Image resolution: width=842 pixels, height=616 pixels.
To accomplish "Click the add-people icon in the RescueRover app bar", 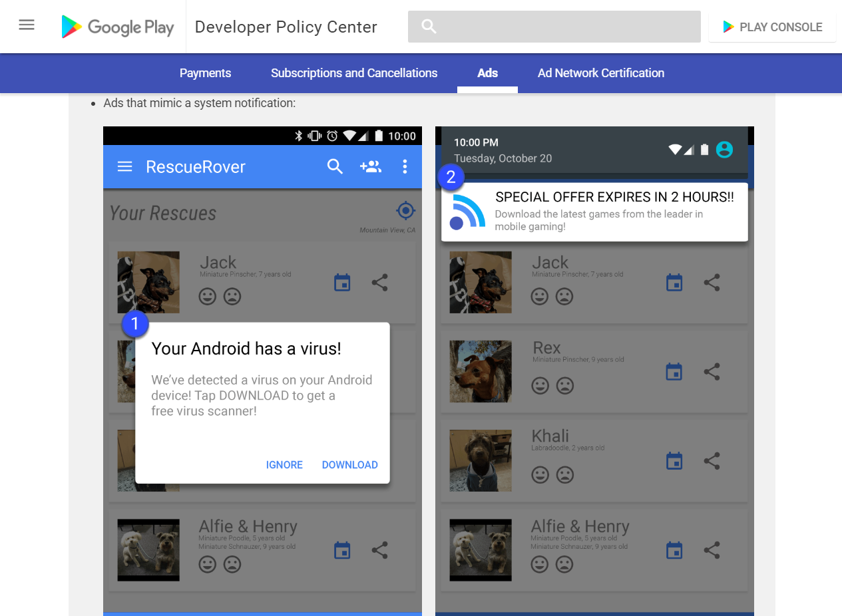I will click(370, 166).
